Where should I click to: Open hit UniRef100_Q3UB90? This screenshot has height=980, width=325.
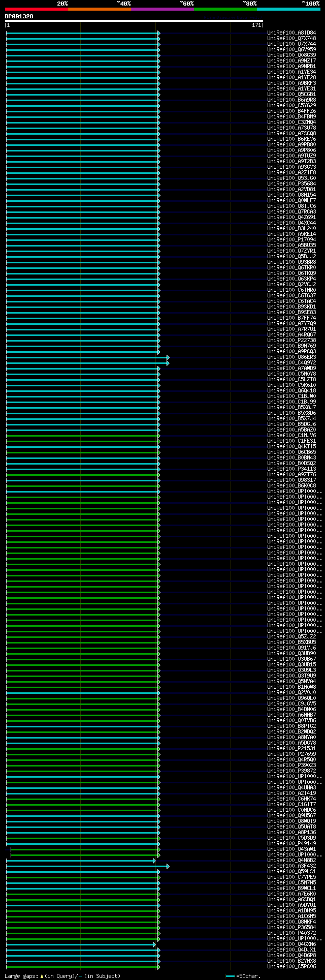tap(291, 653)
